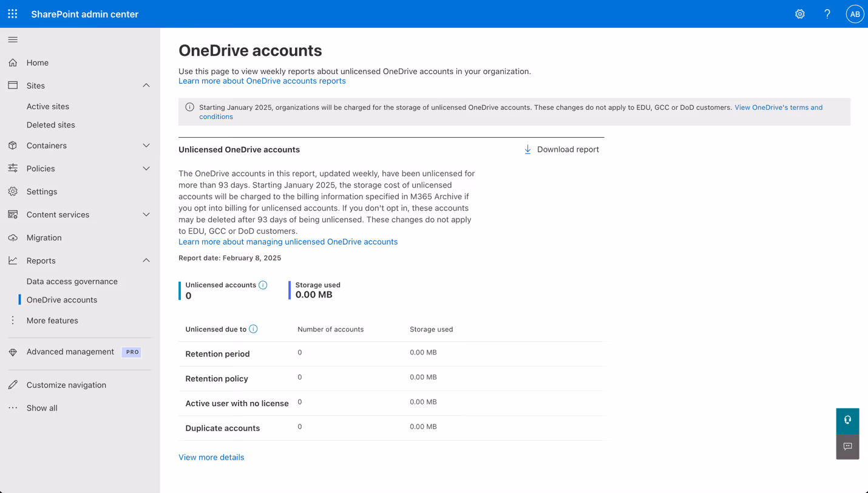Open the SharePoint app launcher grid

click(12, 13)
